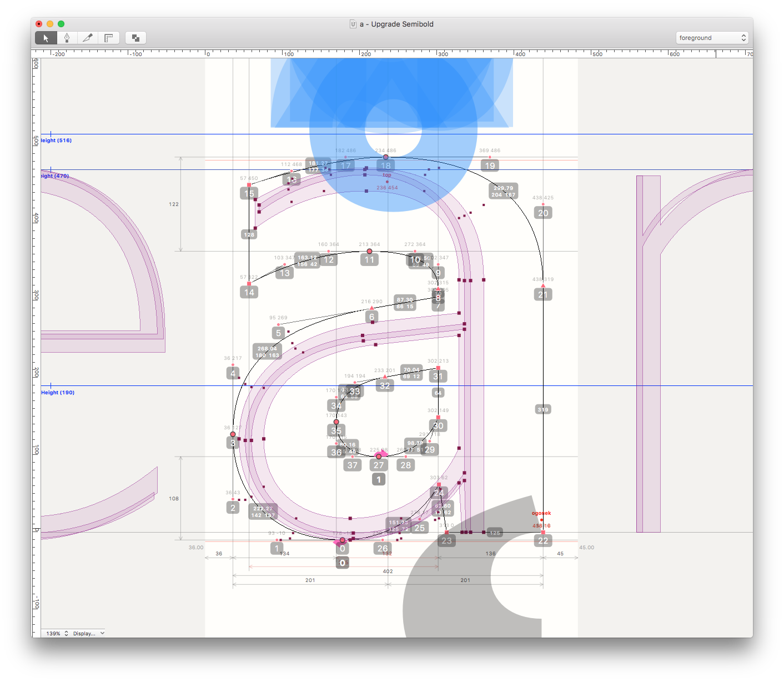Click point index label 4
The width and height of the screenshot is (784, 682).
[233, 373]
